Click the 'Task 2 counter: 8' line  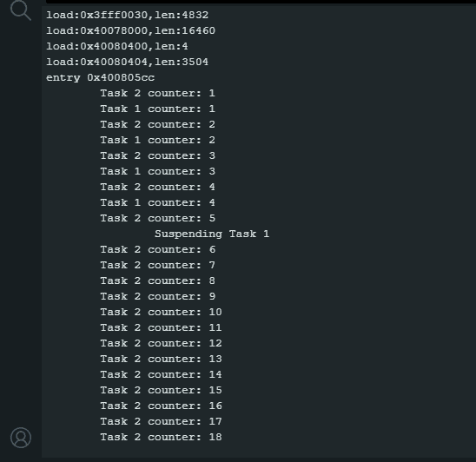(158, 280)
